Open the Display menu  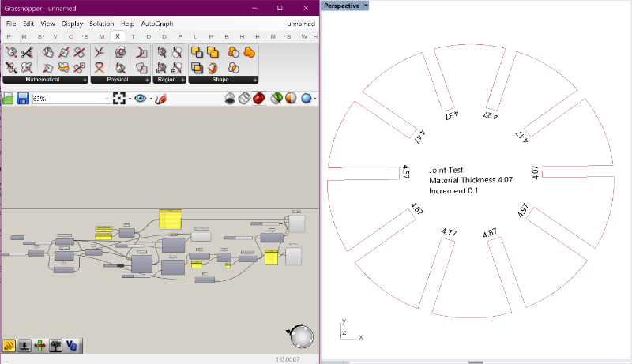point(72,24)
